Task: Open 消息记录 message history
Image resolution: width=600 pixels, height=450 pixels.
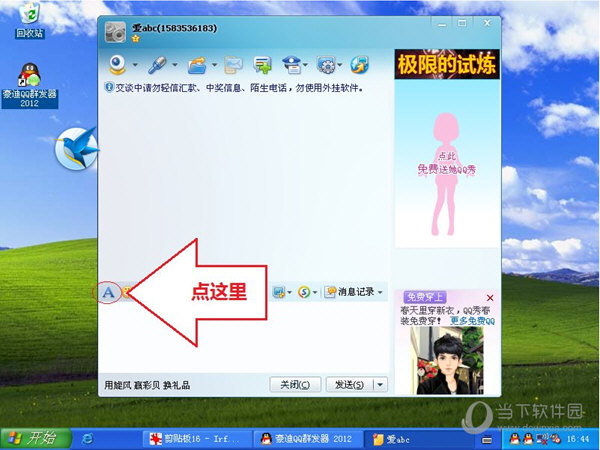Action: pos(349,292)
